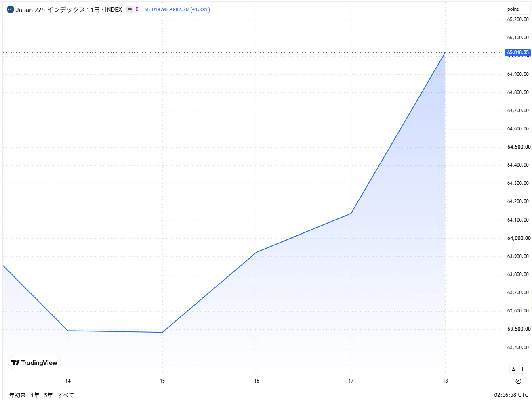The height and width of the screenshot is (400, 532).
Task: Click the 63,900.00 price axis label
Action: (x=518, y=256)
